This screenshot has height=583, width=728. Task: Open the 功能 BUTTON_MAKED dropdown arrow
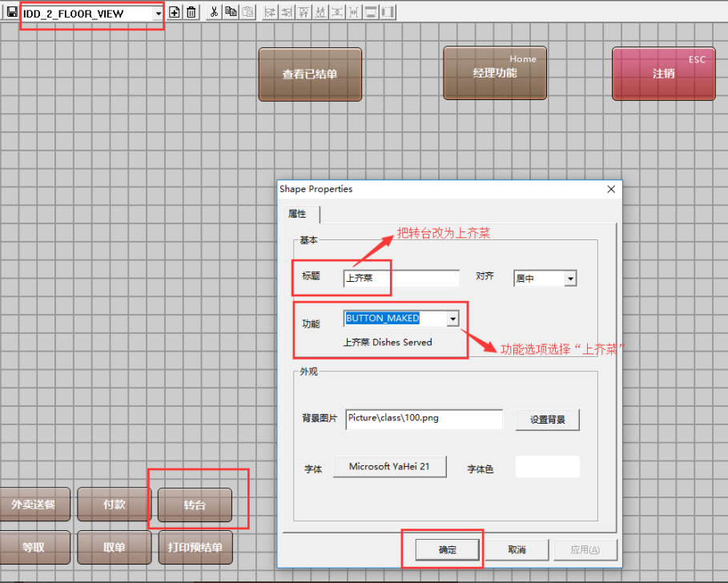(452, 319)
